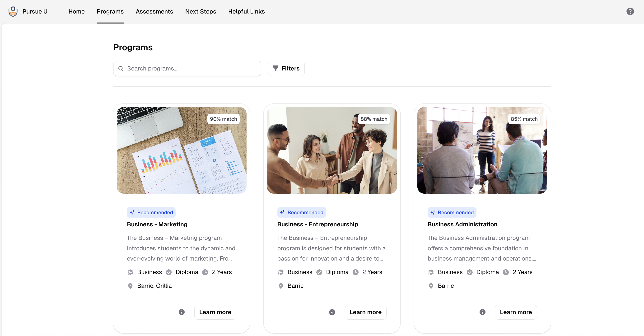Click Recommended tag on Marketing card

(x=151, y=213)
